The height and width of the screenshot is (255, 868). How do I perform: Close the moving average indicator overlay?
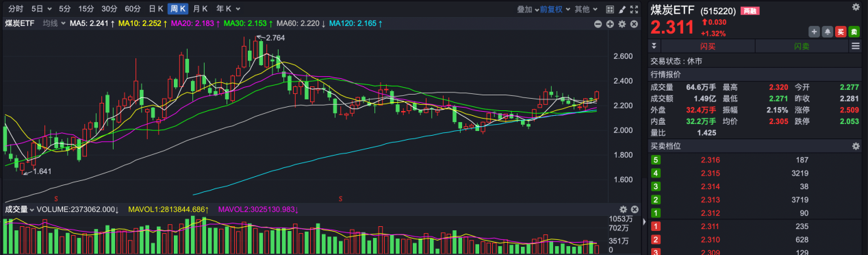634,24
